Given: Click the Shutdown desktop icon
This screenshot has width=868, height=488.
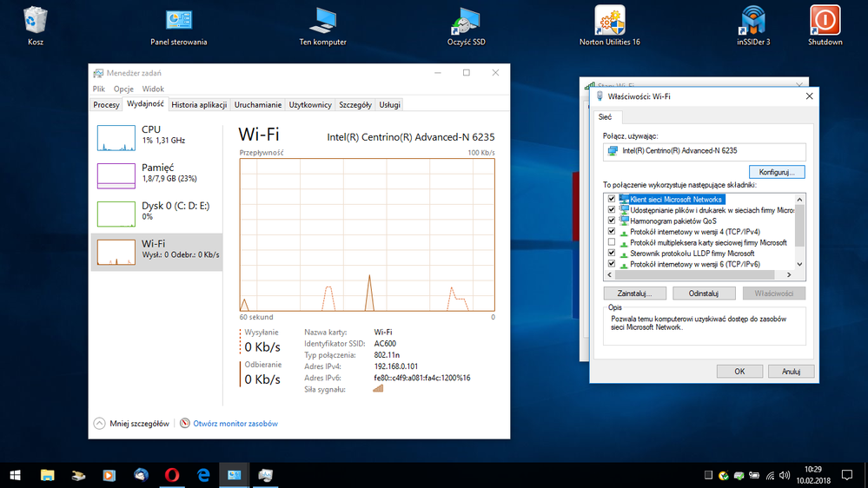Looking at the screenshot, I should 825,21.
